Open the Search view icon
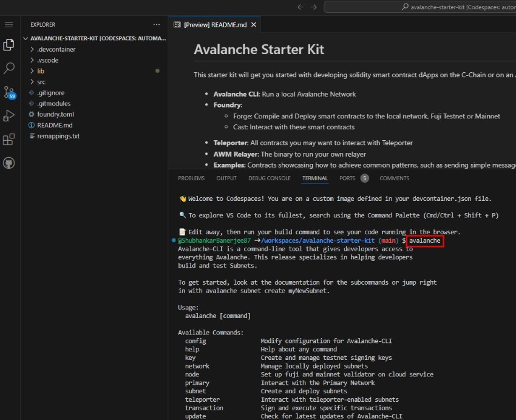Screen dimensions: 516x420 pyautogui.click(x=9, y=69)
